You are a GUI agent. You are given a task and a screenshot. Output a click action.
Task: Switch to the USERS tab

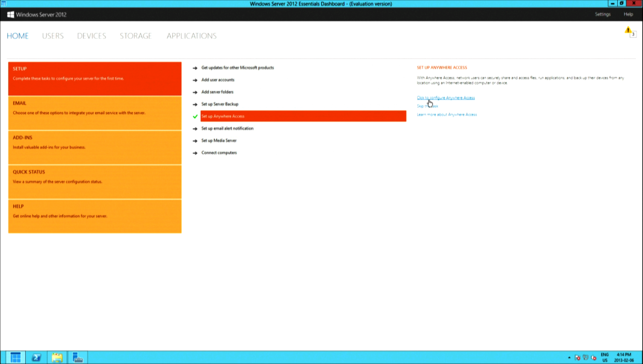point(53,36)
